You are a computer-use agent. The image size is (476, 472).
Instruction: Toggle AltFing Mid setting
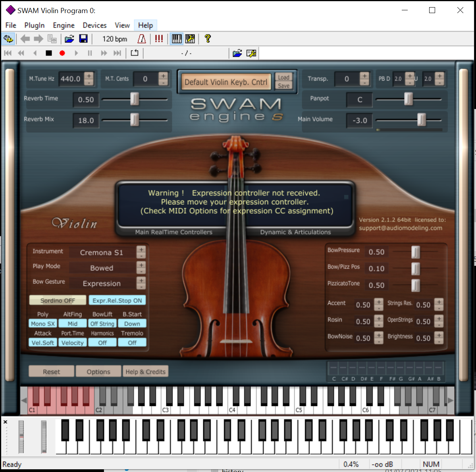click(x=73, y=324)
